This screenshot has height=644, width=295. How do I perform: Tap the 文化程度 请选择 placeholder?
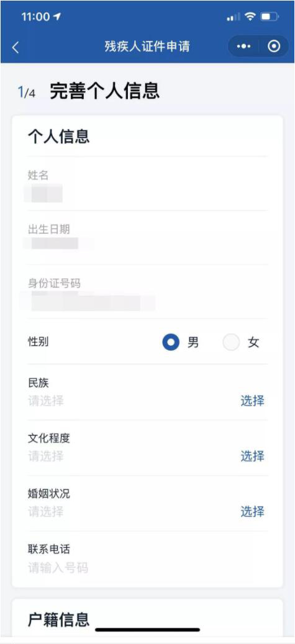tap(45, 456)
